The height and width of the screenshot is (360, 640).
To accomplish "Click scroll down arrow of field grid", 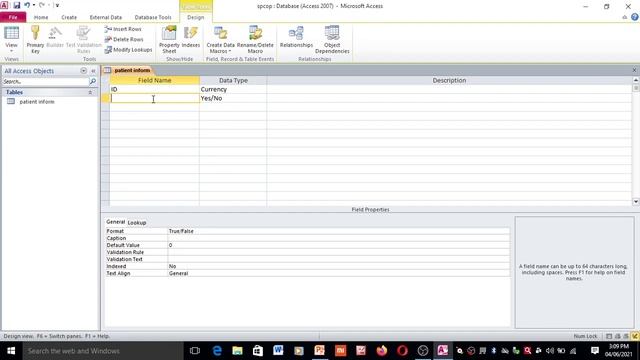I will point(636,202).
